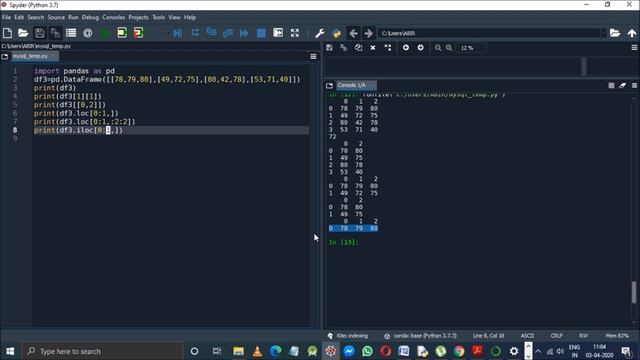Open Plots pane hamburger options menu
Screen dimensions: 640x360
pos(635,48)
